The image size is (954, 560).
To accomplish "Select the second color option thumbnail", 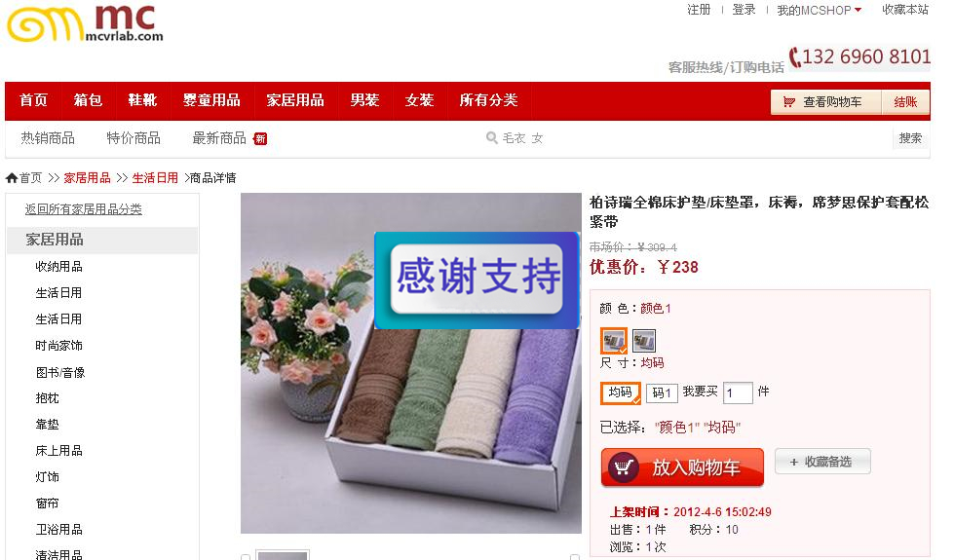I will point(644,341).
